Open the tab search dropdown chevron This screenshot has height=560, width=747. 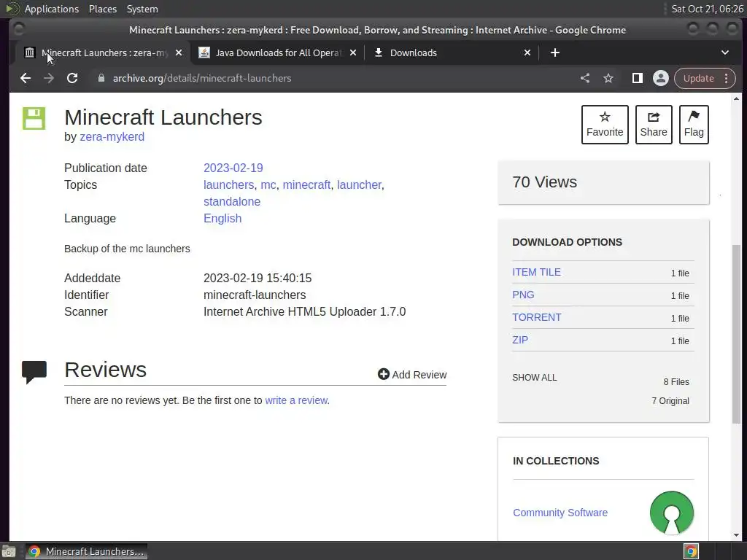click(x=725, y=52)
